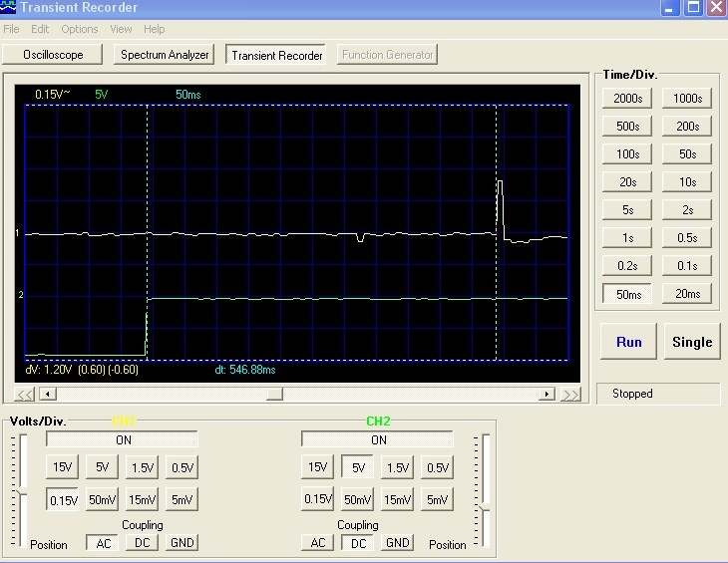Screen dimensions: 728x563
Task: Jump to end with double-right arrow
Action: point(570,395)
